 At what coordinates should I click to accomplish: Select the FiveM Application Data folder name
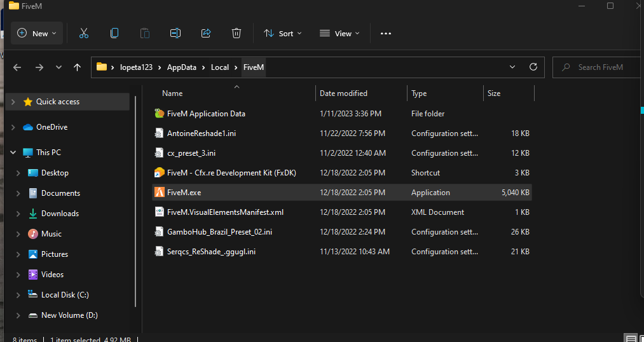pyautogui.click(x=206, y=113)
